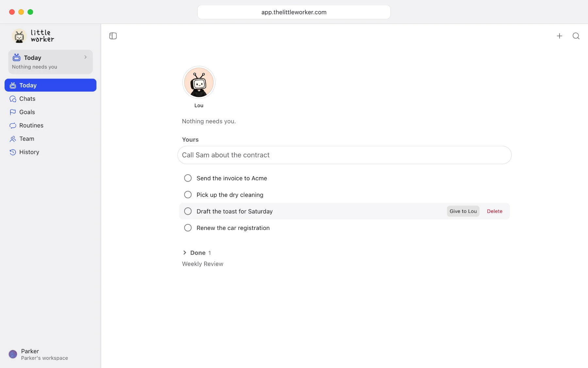Check off 'Pick up the dry cleaning'
The image size is (588, 368).
(188, 195)
